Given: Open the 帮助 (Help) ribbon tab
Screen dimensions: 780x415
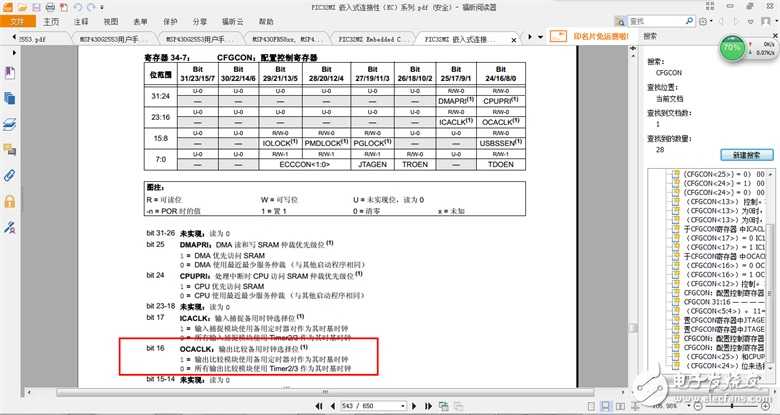Looking at the screenshot, I should (266, 21).
